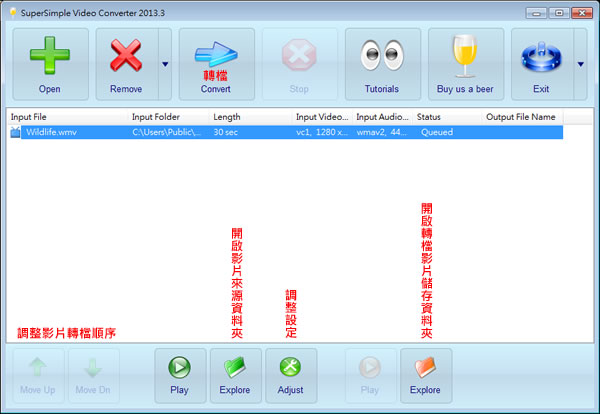Click the Output File Name column header
The image size is (600, 414).
tap(522, 117)
